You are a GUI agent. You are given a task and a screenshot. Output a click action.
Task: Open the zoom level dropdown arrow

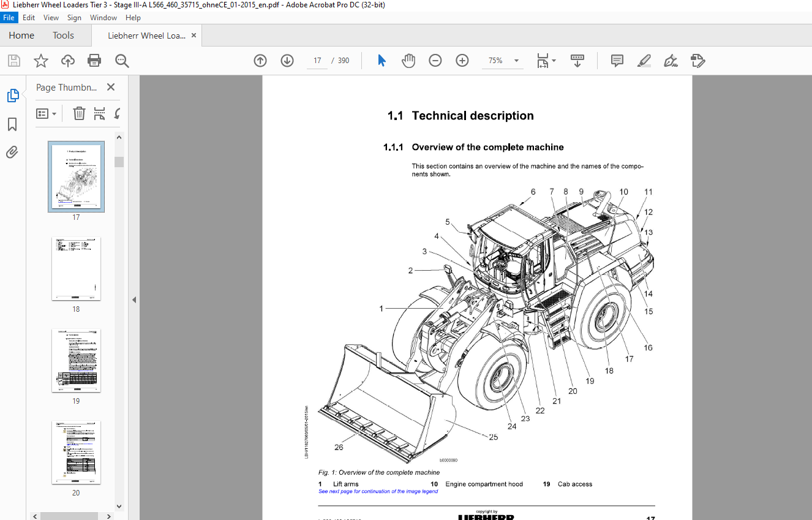[516, 61]
